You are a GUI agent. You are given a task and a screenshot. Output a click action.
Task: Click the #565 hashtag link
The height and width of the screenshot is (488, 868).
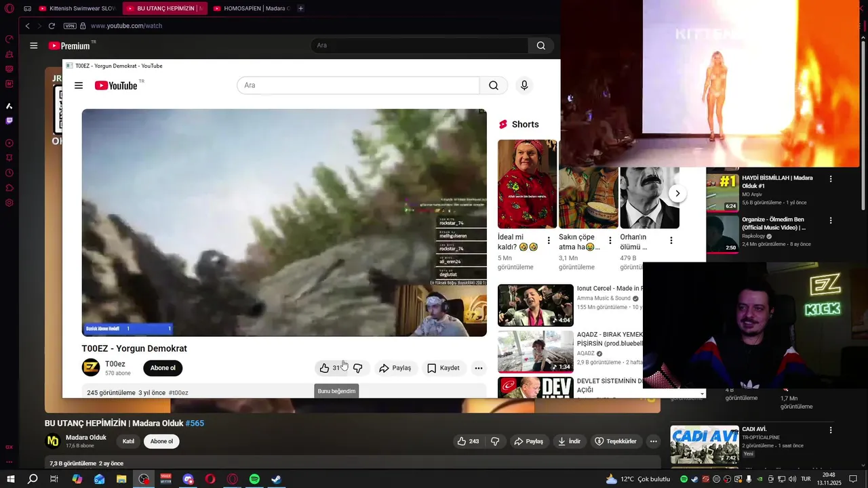point(195,423)
